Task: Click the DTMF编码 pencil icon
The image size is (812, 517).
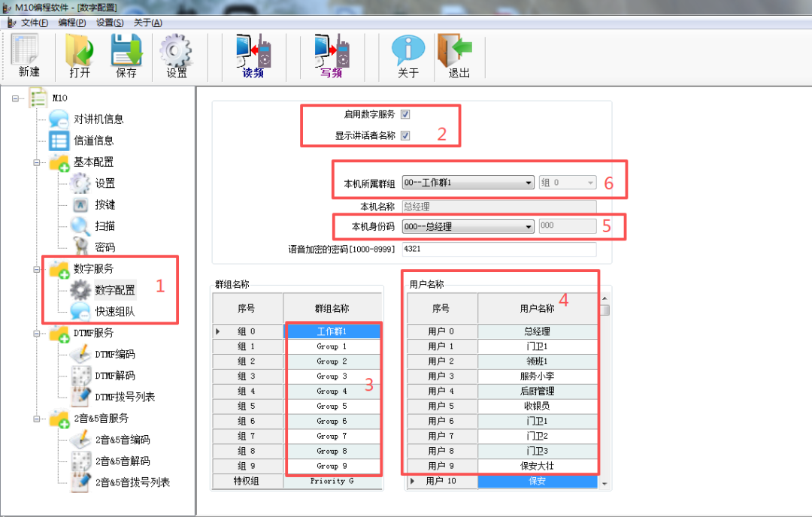Action: pos(80,354)
